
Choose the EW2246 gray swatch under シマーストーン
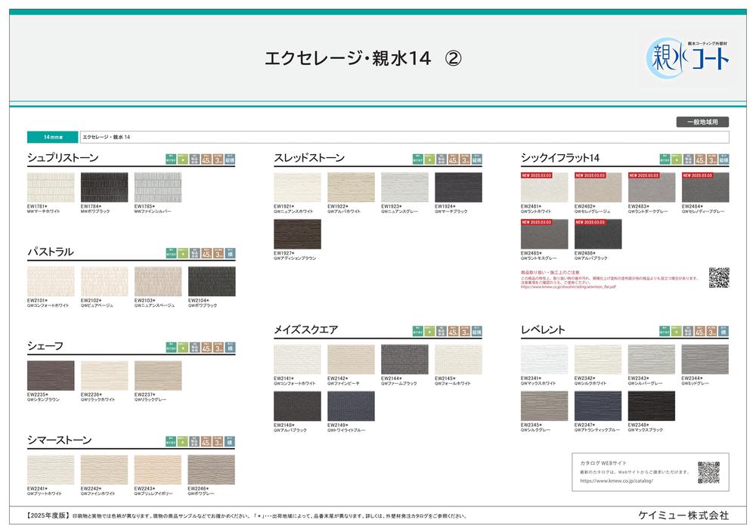click(211, 469)
